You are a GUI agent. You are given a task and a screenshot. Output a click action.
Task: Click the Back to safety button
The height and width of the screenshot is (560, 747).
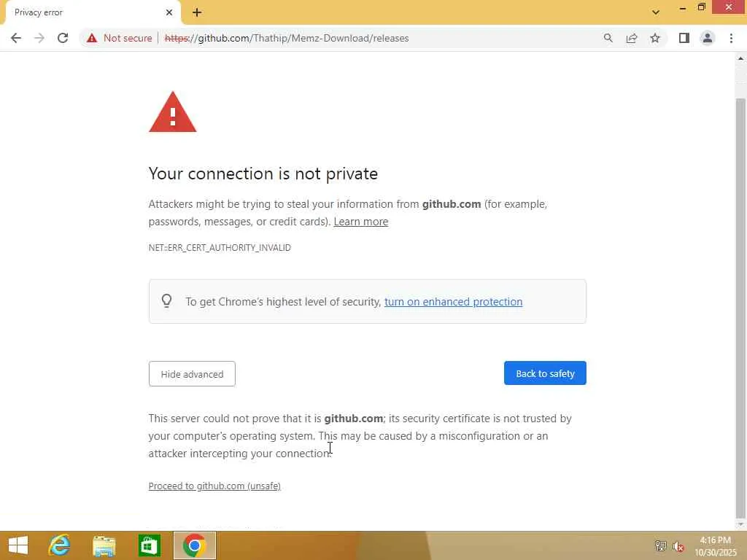[x=545, y=373]
